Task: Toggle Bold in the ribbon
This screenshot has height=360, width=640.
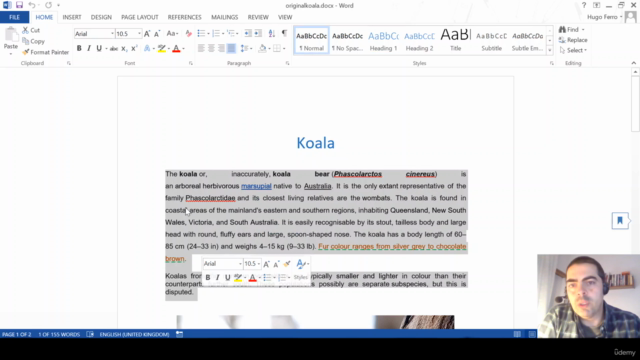Action: [x=79, y=49]
